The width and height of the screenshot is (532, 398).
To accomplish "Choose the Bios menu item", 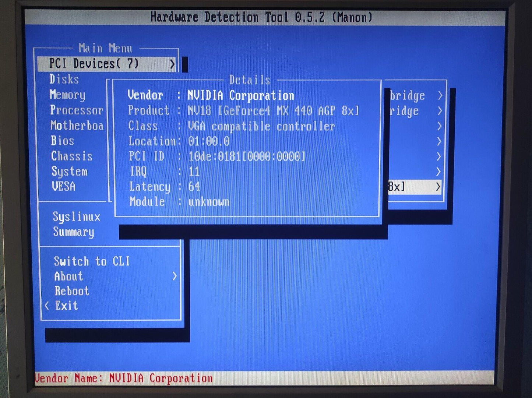I will click(x=62, y=141).
